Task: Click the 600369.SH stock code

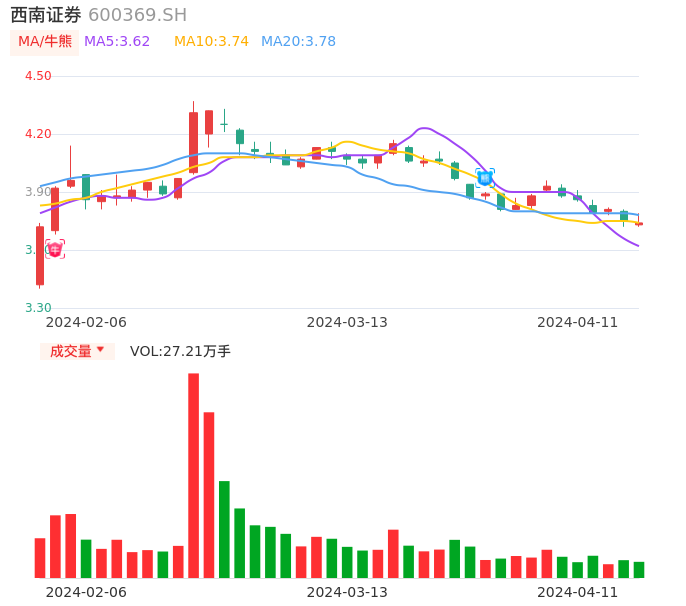Action: point(137,15)
